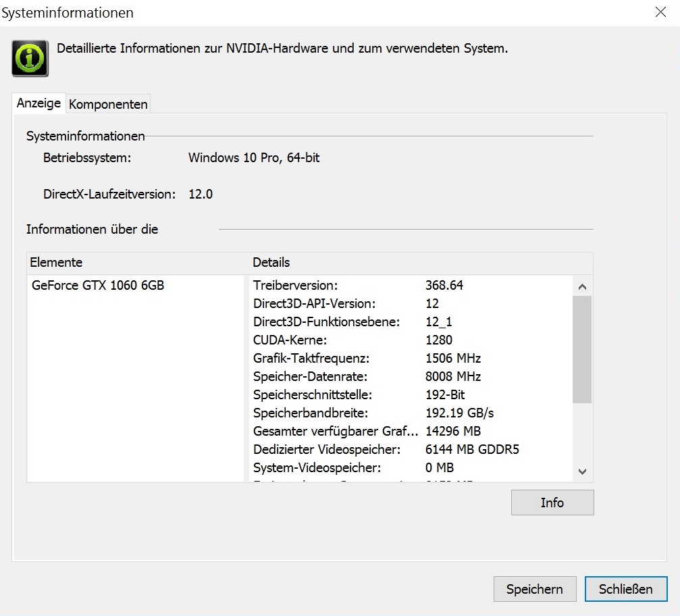Click driver version value 368.64
Viewport: 680px width, 616px height.
coord(444,285)
